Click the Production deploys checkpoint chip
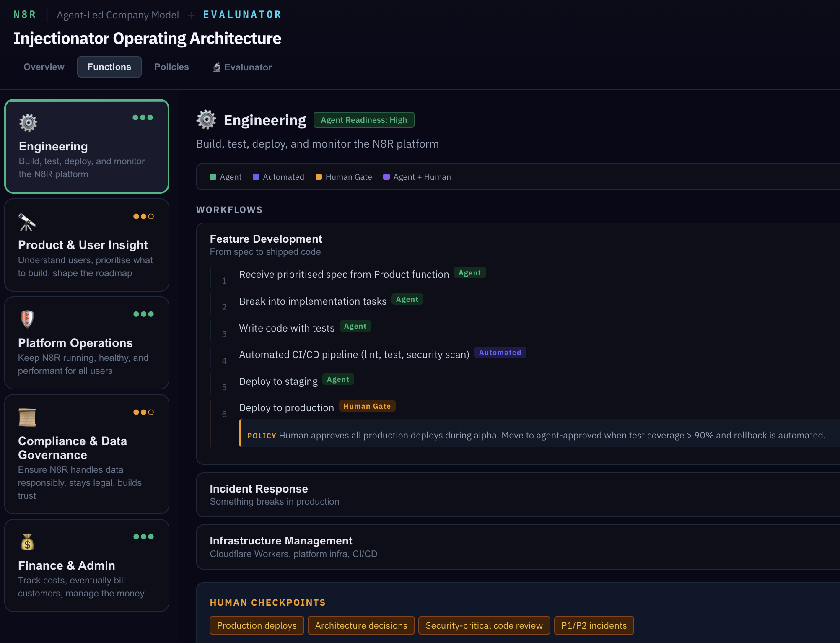This screenshot has height=643, width=840. 257,625
